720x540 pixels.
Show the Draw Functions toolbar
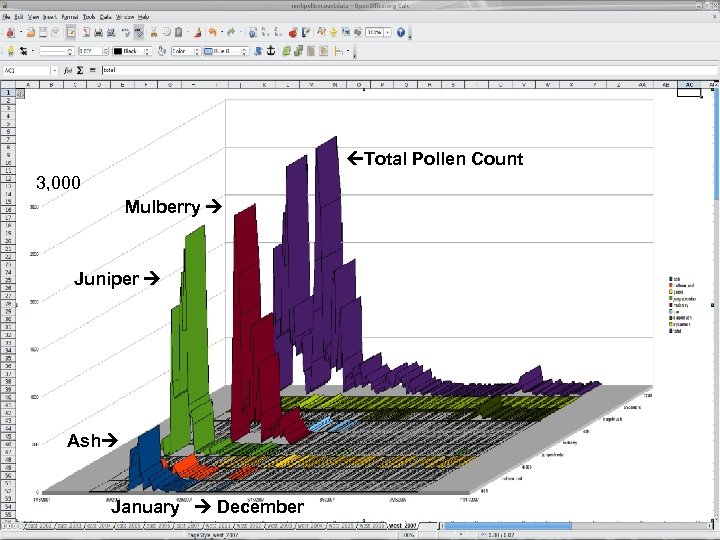306,33
